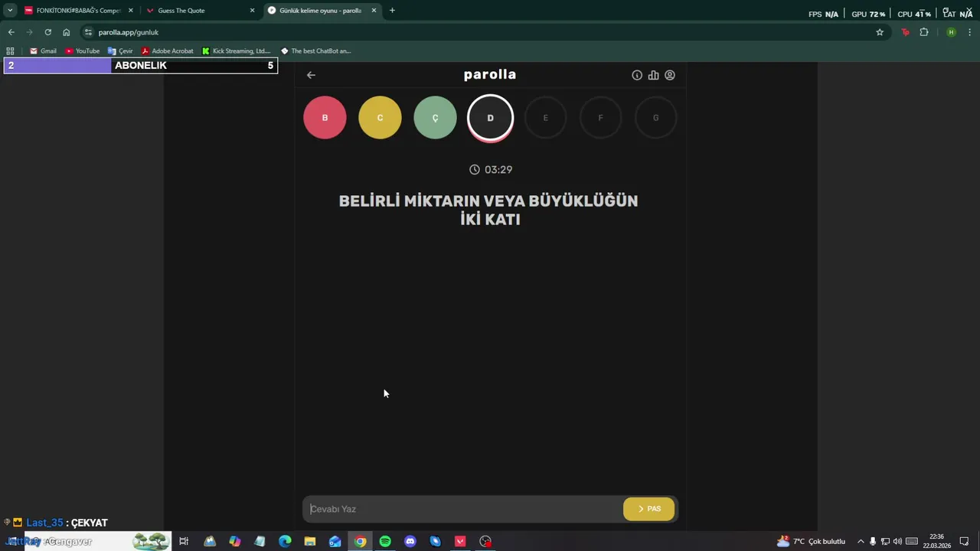Open the YouTube bookmark
980x551 pixels.
[x=82, y=51]
